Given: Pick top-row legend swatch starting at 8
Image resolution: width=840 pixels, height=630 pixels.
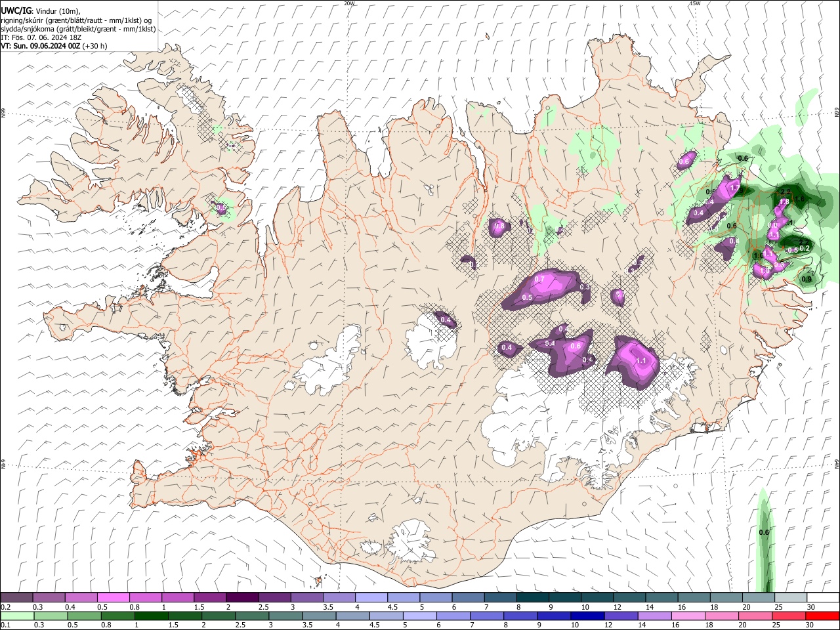Looking at the screenshot, I should (x=532, y=598).
